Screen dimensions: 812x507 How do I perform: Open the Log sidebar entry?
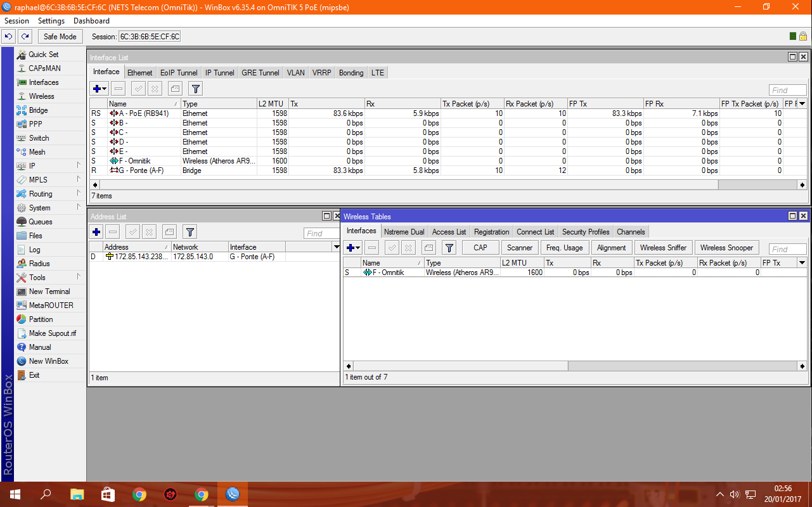point(34,250)
